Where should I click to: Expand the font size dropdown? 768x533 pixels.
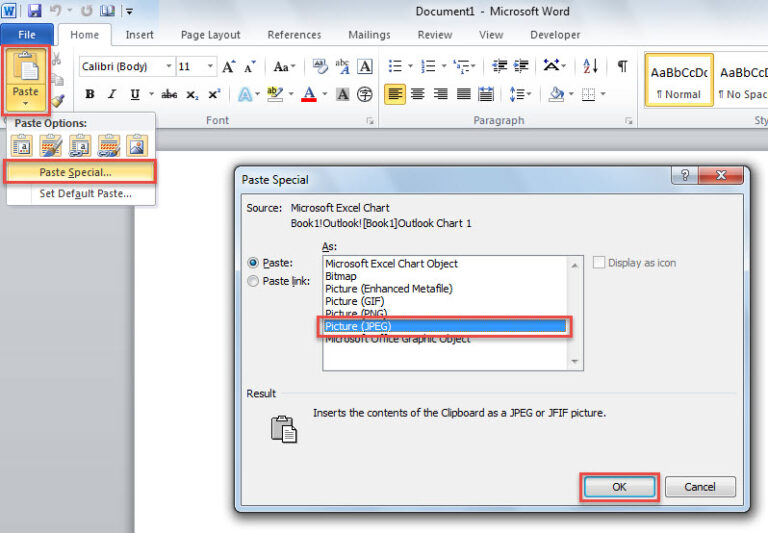210,67
